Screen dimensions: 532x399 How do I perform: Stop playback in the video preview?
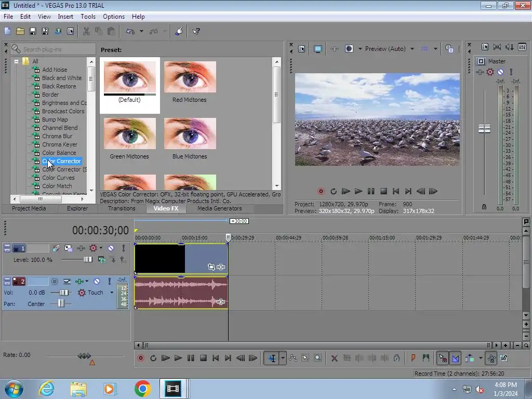pyautogui.click(x=383, y=191)
